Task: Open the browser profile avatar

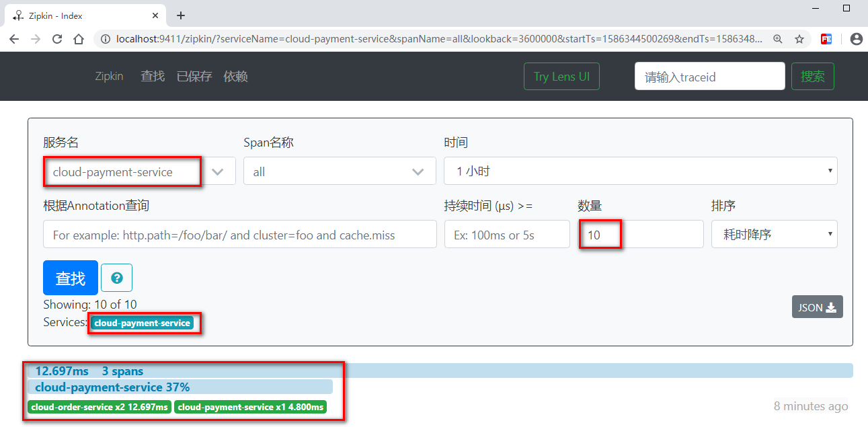Action: tap(856, 40)
